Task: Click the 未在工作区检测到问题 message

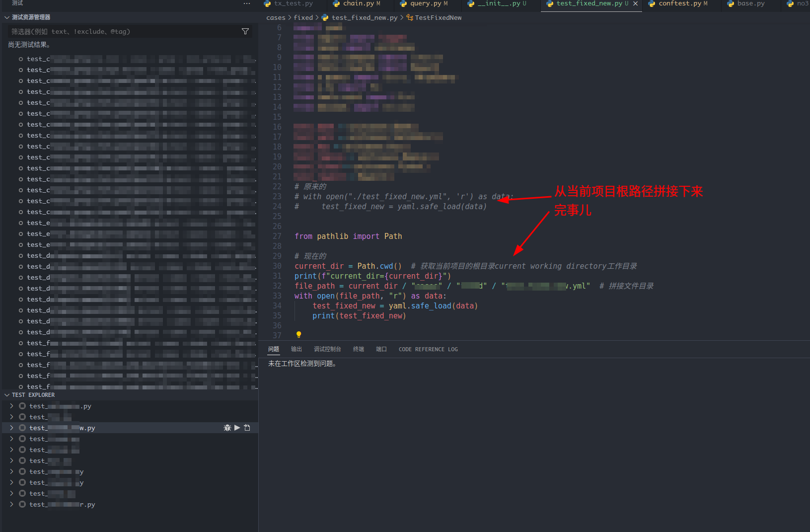Action: 302,364
